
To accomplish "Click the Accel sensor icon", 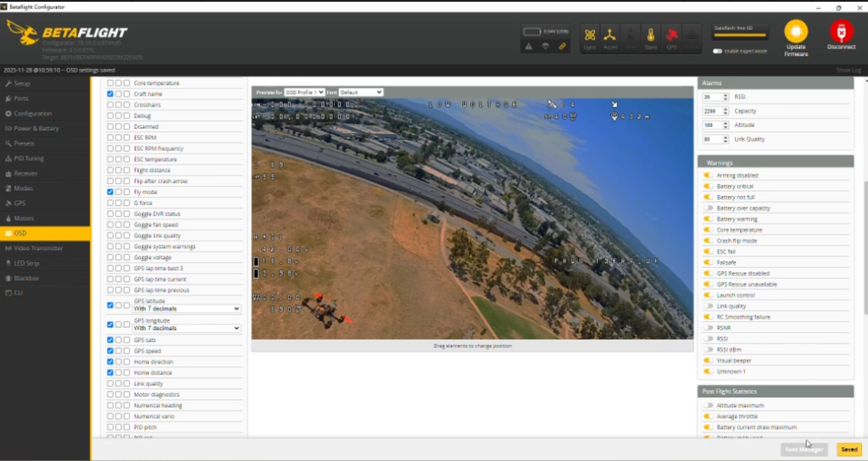I will 609,37.
